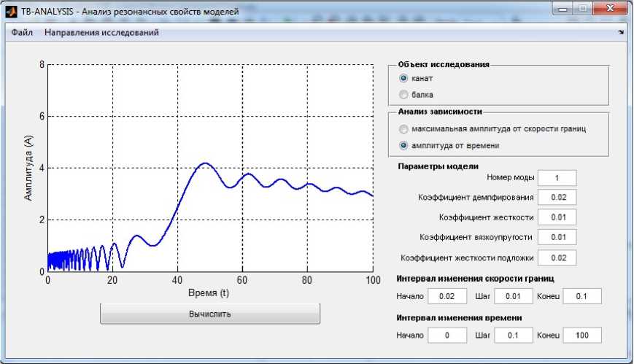Edit time interval Шаг field 0.1
Screen dimensions: 634x364
[514, 336]
